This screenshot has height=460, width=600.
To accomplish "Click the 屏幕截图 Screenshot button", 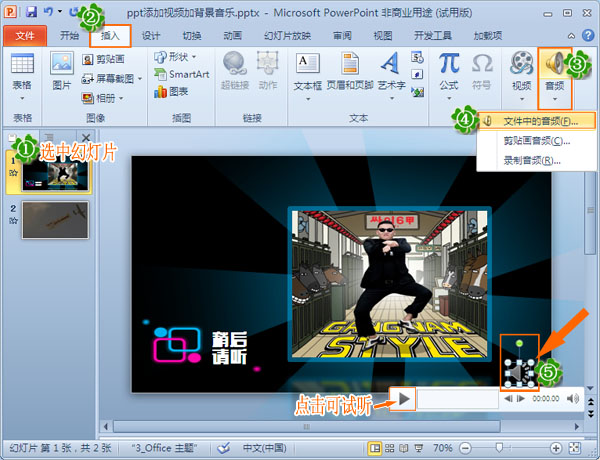I will pos(108,79).
